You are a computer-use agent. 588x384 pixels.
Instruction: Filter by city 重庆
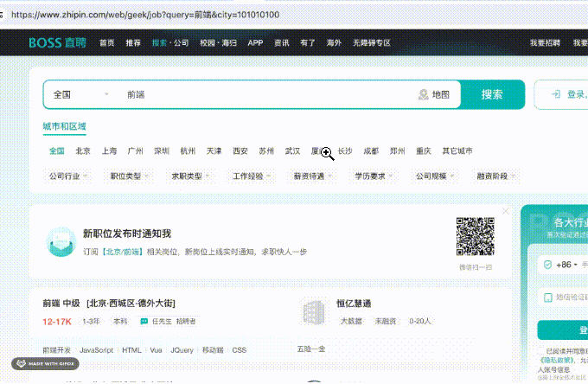tap(424, 150)
